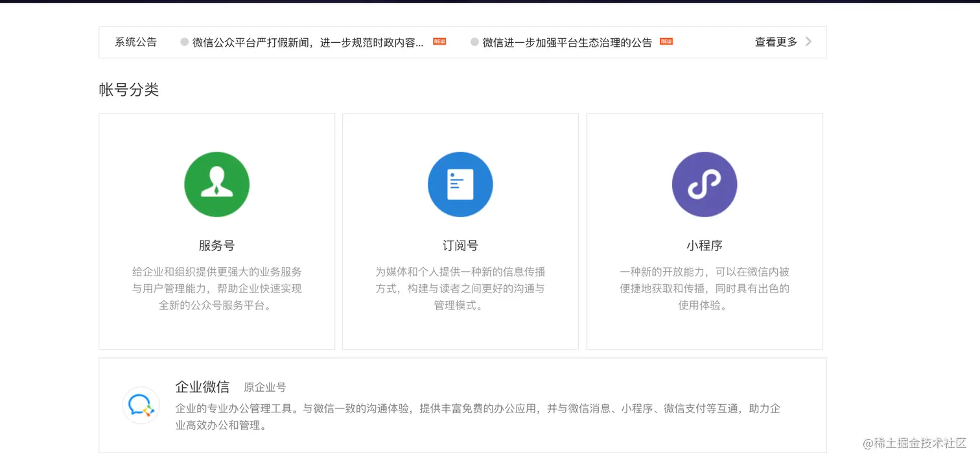
Task: Select the 服务号 card title
Action: point(216,246)
